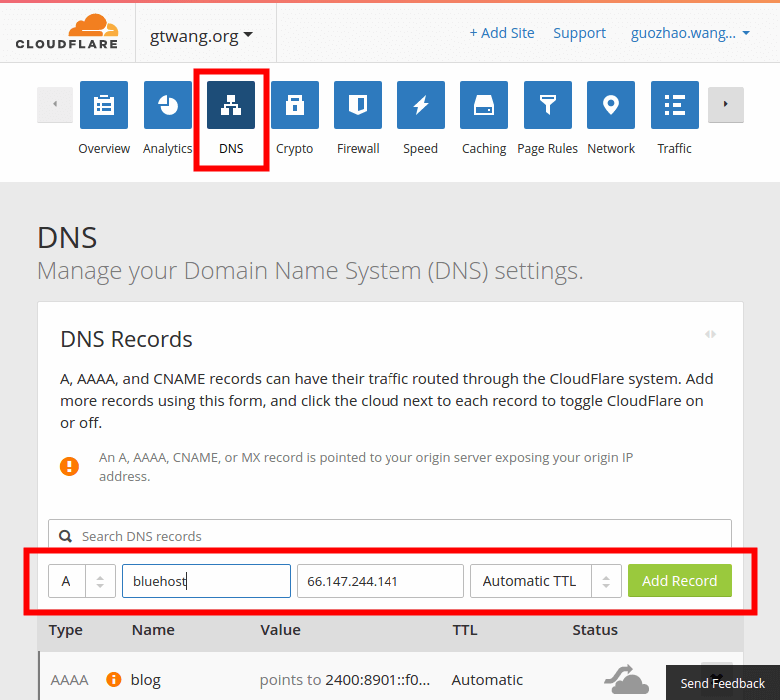Click the Name column header

[x=153, y=630]
